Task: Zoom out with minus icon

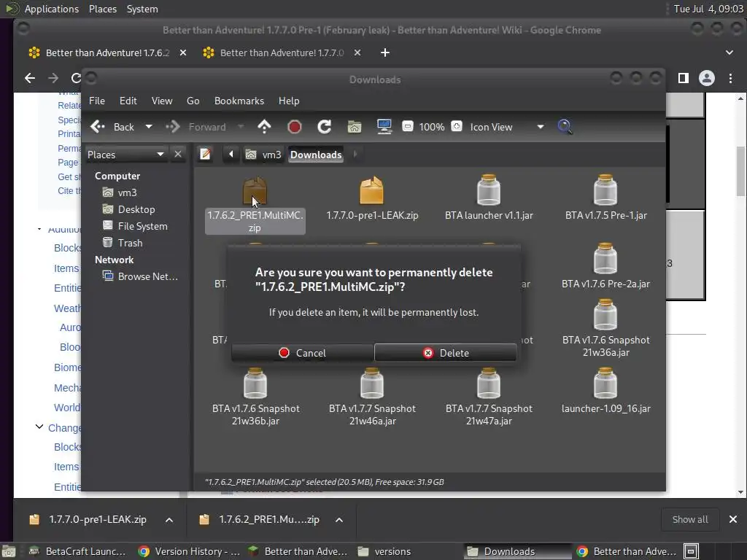Action: 407,127
